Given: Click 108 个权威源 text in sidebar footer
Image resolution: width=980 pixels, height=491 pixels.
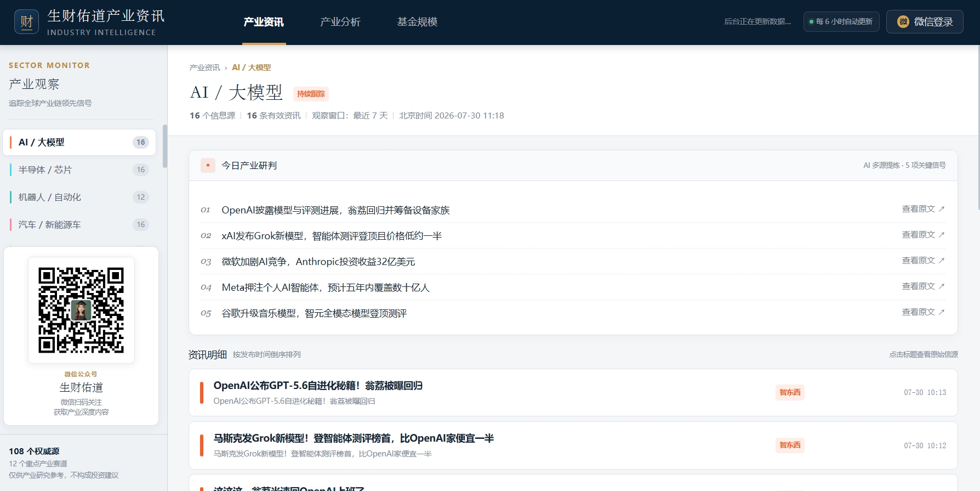Looking at the screenshot, I should (34, 451).
